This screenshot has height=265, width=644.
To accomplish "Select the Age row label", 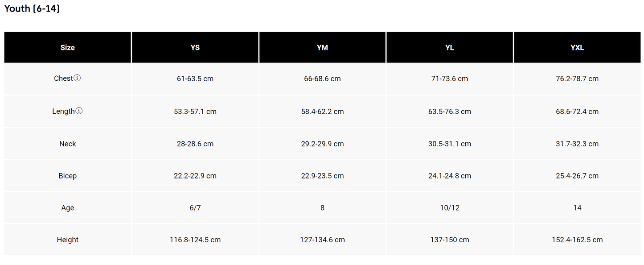I will [x=68, y=208].
